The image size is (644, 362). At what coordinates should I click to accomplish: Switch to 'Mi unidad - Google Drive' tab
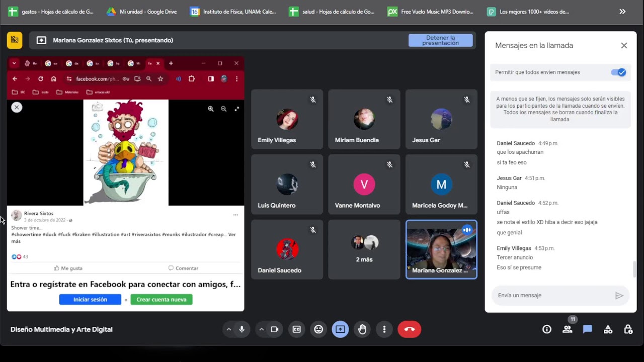click(141, 12)
